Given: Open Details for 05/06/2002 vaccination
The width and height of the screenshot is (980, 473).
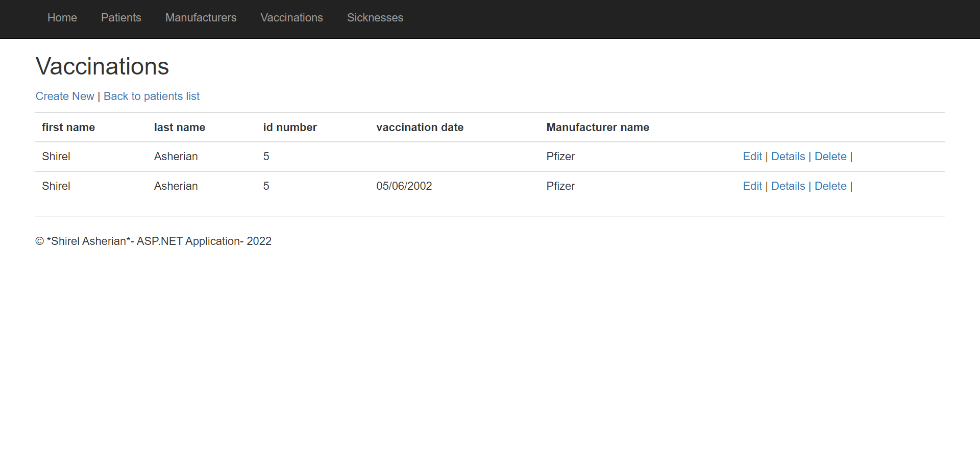Looking at the screenshot, I should [788, 186].
